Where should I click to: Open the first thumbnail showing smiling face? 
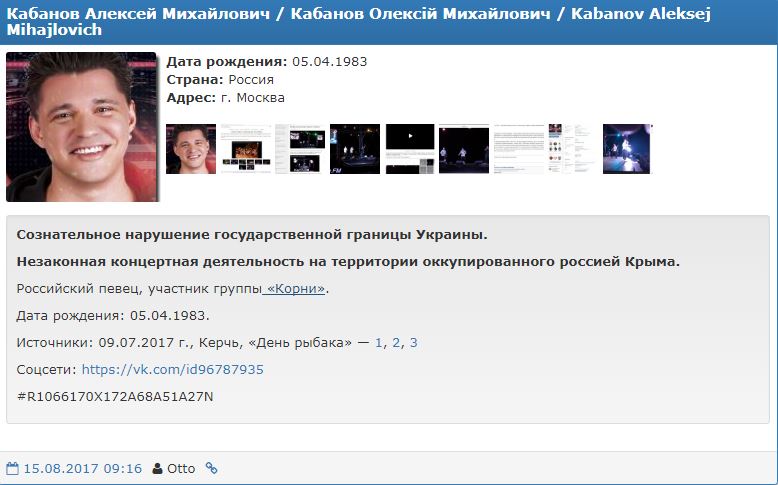191,149
